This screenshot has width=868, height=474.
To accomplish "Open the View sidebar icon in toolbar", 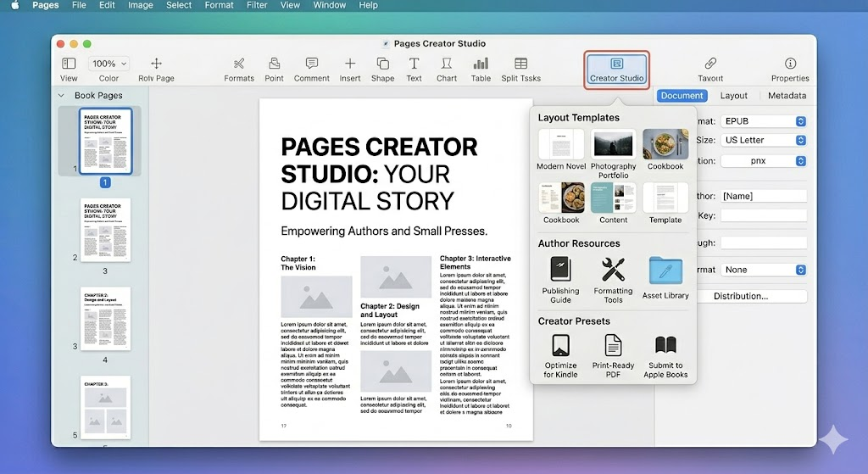I will 69,63.
